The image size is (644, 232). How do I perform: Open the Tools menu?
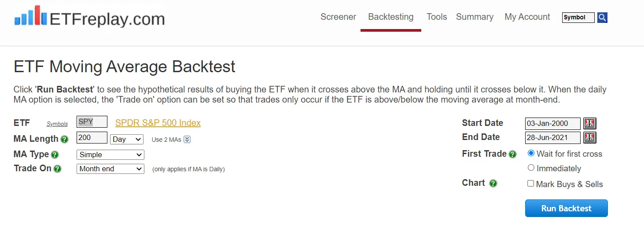[437, 17]
